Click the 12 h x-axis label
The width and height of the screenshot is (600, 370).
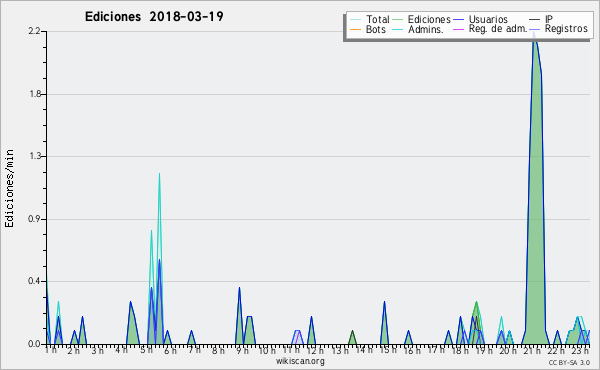pos(315,350)
